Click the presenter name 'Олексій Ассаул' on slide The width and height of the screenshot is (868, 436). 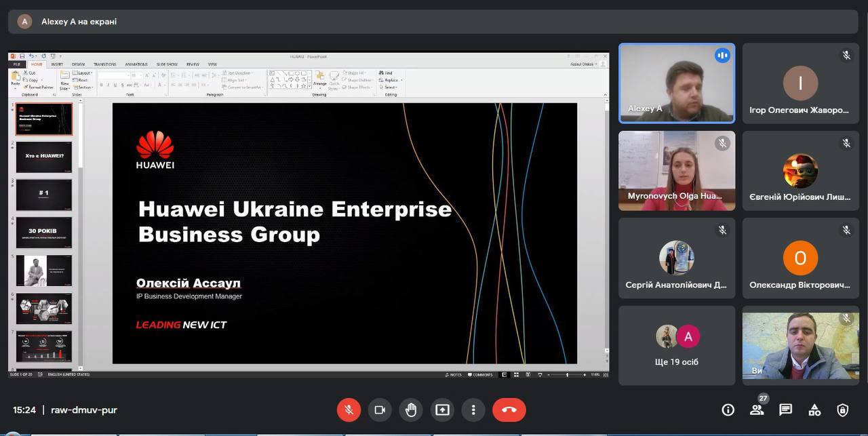pyautogui.click(x=189, y=283)
